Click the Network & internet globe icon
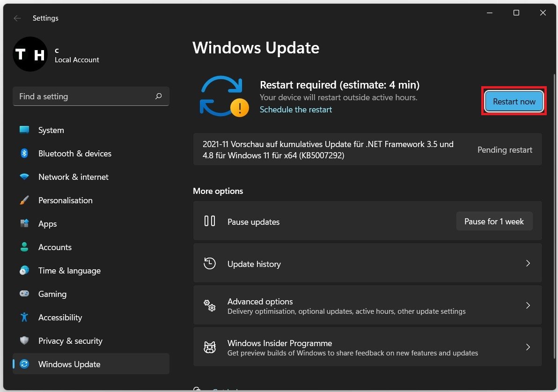Viewport: 558px width, 392px height. pos(25,177)
